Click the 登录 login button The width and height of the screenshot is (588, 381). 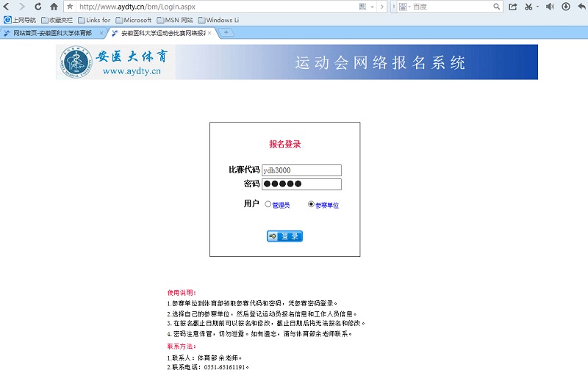pos(284,236)
